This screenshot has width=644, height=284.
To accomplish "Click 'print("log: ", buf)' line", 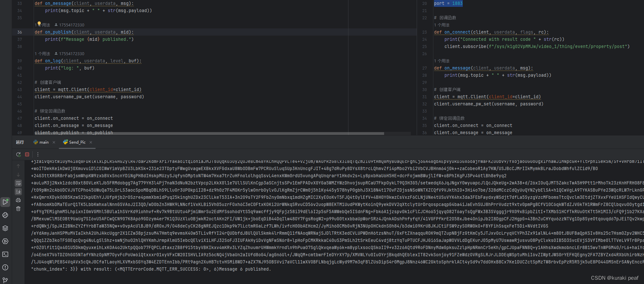I will pyautogui.click(x=70, y=68).
